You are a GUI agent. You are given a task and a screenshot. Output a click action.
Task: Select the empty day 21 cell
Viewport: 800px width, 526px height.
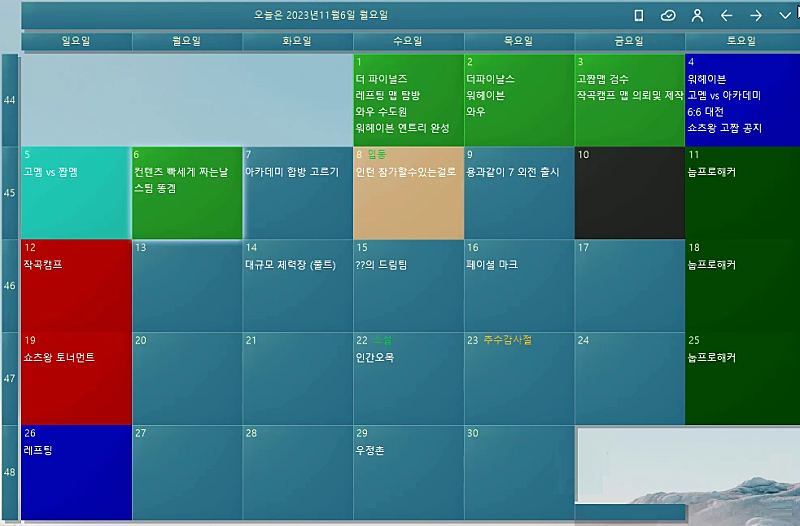tap(298, 379)
